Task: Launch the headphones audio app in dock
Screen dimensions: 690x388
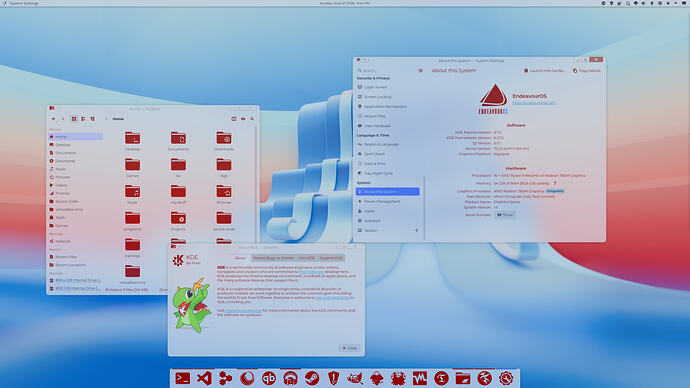Action: pyautogui.click(x=290, y=378)
